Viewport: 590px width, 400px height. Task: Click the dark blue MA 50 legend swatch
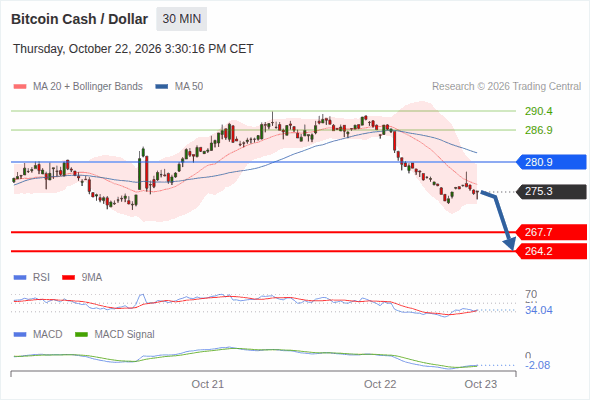pyautogui.click(x=162, y=87)
